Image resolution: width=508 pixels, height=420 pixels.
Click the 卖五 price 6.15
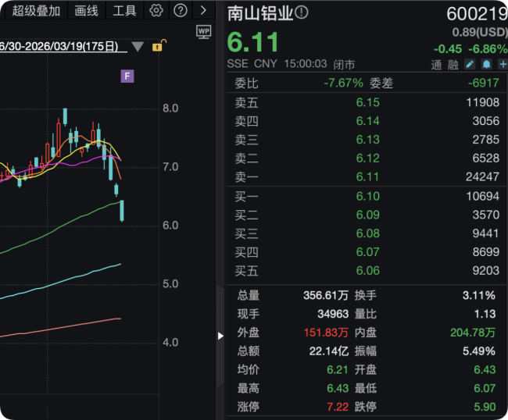pyautogui.click(x=368, y=102)
